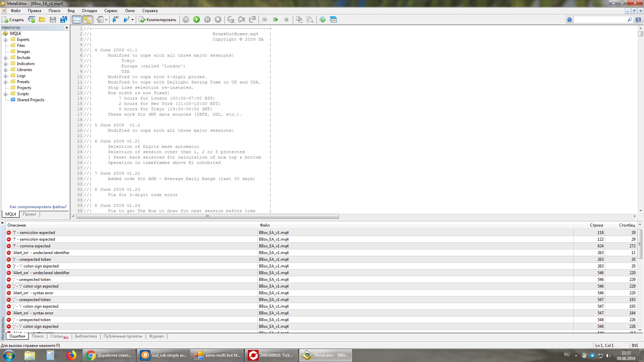Switch to the Поиск toolbox tab
This screenshot has height=362, width=644.
(x=38, y=336)
